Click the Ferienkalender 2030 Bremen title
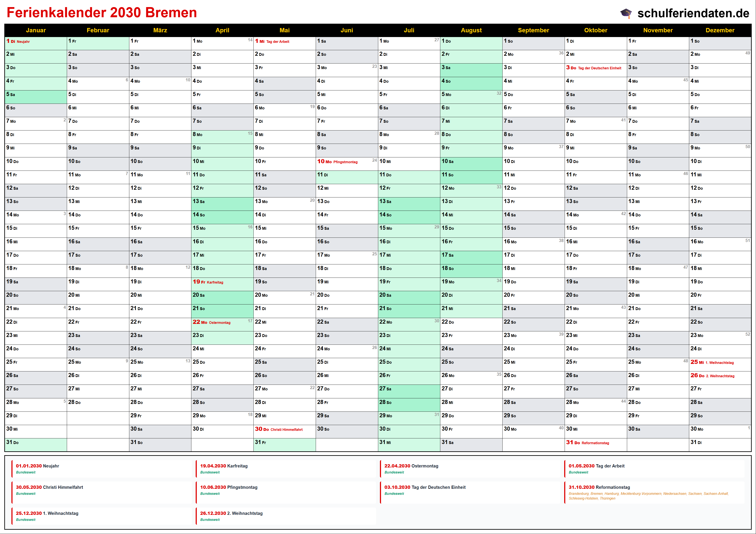 coord(102,12)
